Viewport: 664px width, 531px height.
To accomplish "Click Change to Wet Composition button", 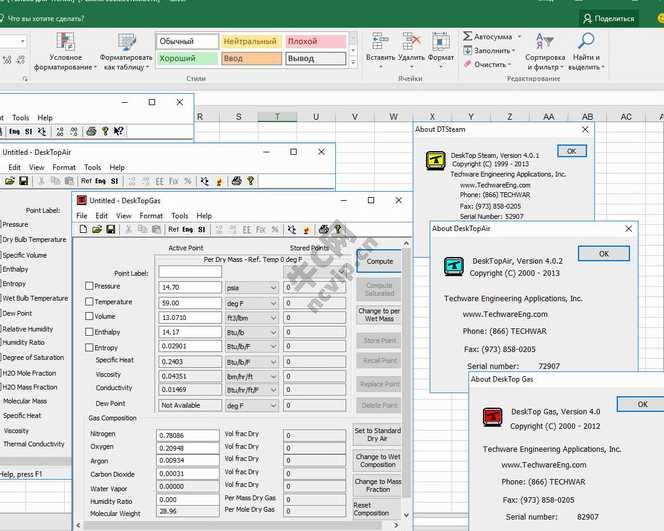I will point(378,461).
